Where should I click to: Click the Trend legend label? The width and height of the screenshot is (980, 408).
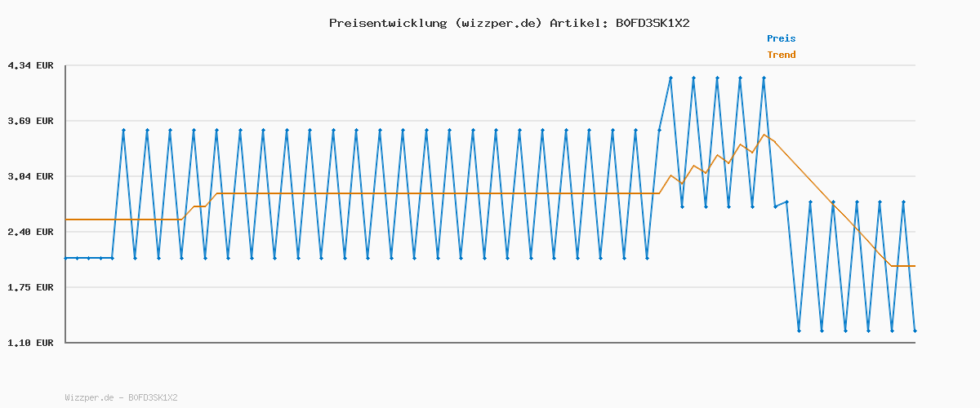click(781, 55)
